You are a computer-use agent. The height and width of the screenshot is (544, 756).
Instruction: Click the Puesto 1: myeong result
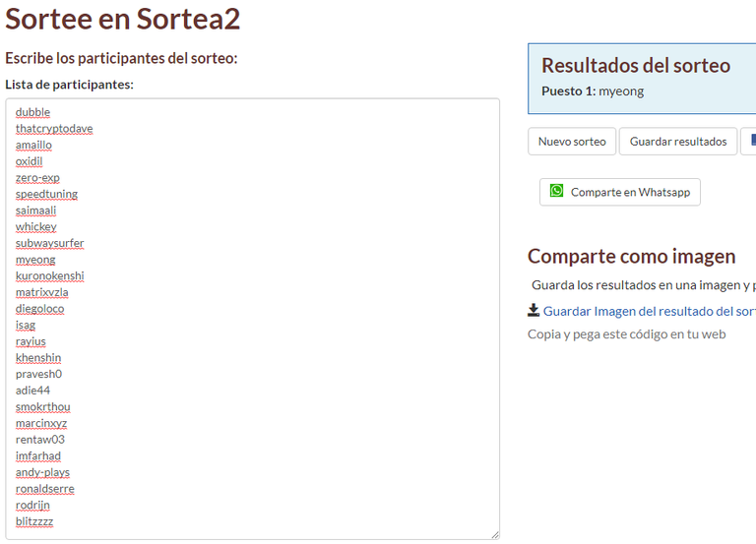tap(593, 91)
